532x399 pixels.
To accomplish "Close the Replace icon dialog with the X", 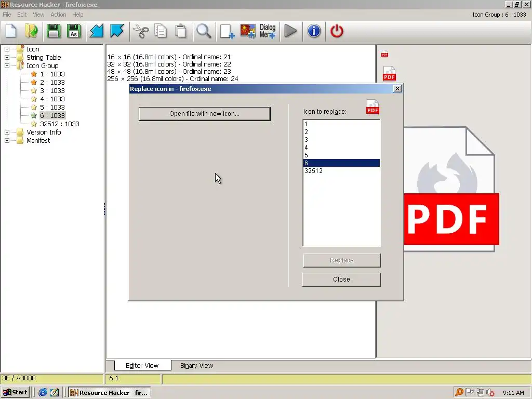I will coord(397,89).
